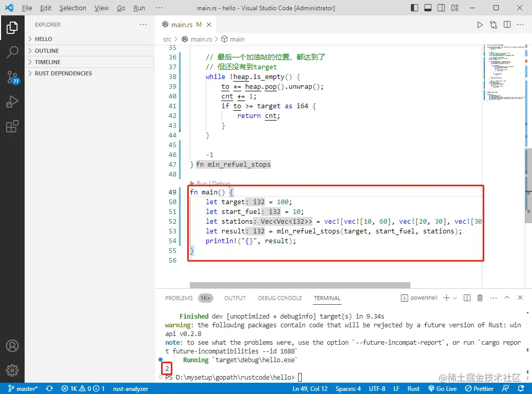Click the Run file play button
This screenshot has width=532, height=394.
pos(480,25)
